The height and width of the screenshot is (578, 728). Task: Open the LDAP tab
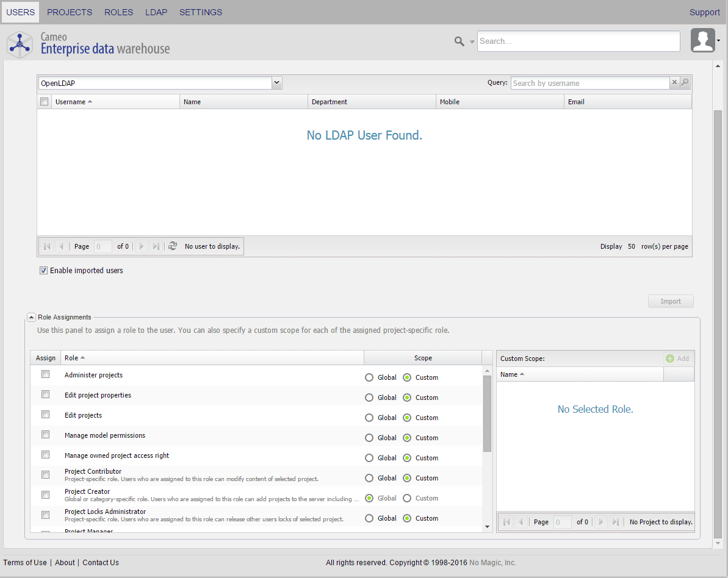(156, 12)
